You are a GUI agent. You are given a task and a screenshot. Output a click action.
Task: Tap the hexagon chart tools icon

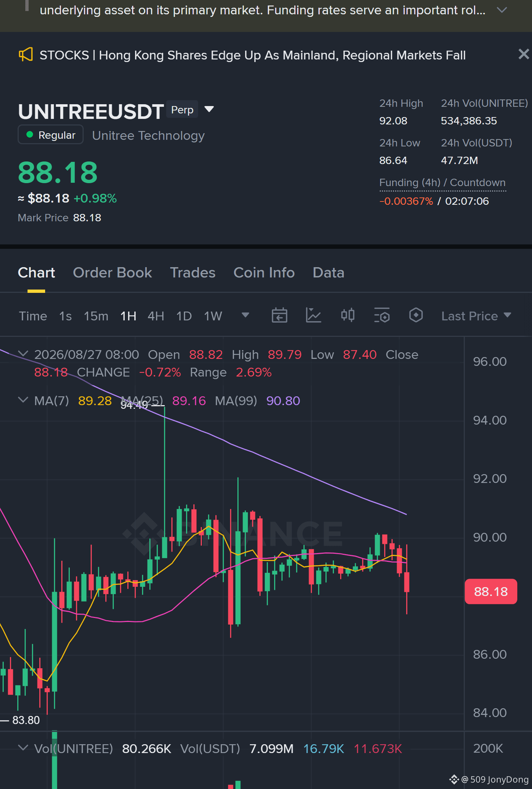click(416, 315)
